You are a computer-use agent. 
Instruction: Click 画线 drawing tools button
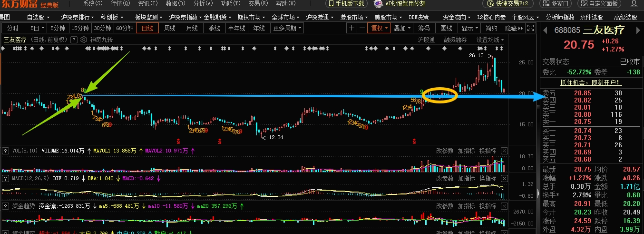pyautogui.click(x=447, y=28)
